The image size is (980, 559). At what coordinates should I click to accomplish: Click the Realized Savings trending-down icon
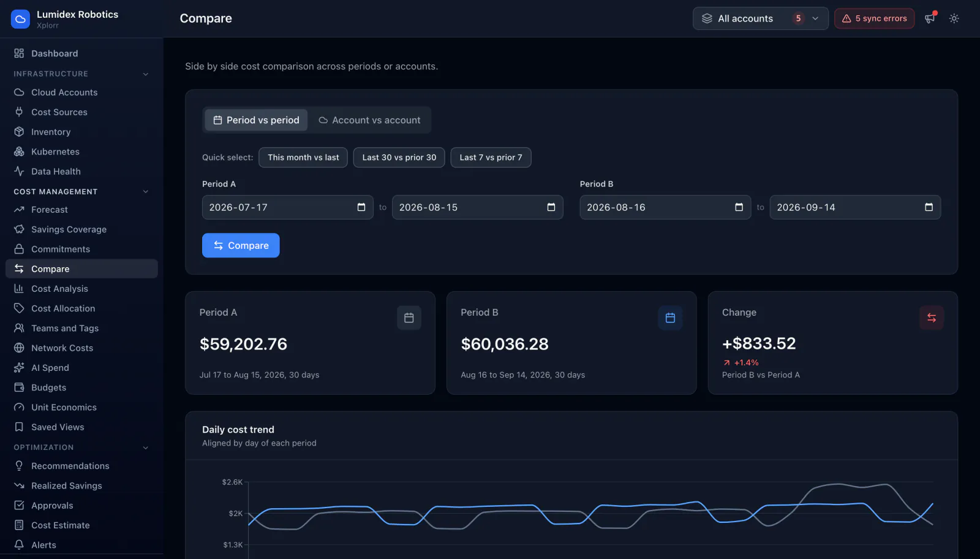click(19, 485)
